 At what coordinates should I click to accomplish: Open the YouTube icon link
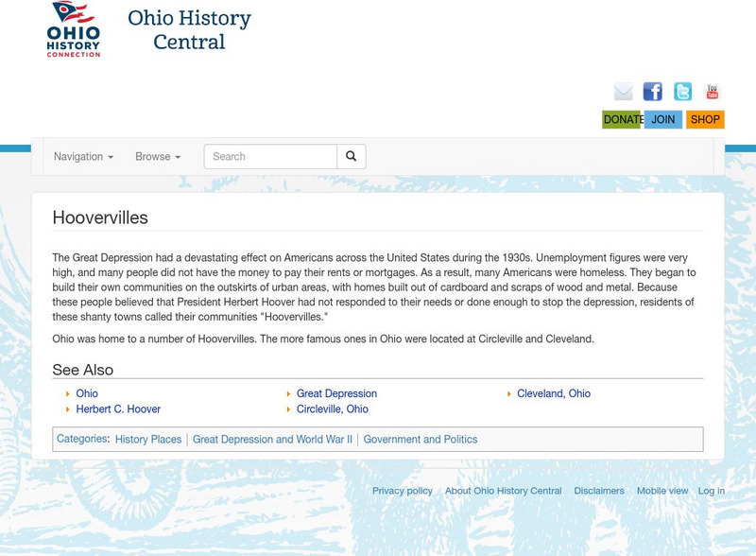point(712,92)
